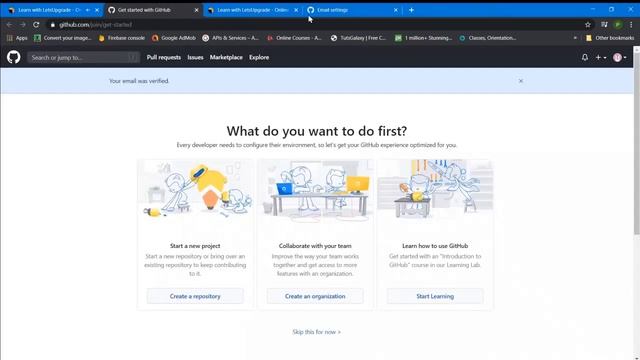Viewport: 640px width, 360px height.
Task: Open the Other bookmarks folder
Action: (x=610, y=38)
